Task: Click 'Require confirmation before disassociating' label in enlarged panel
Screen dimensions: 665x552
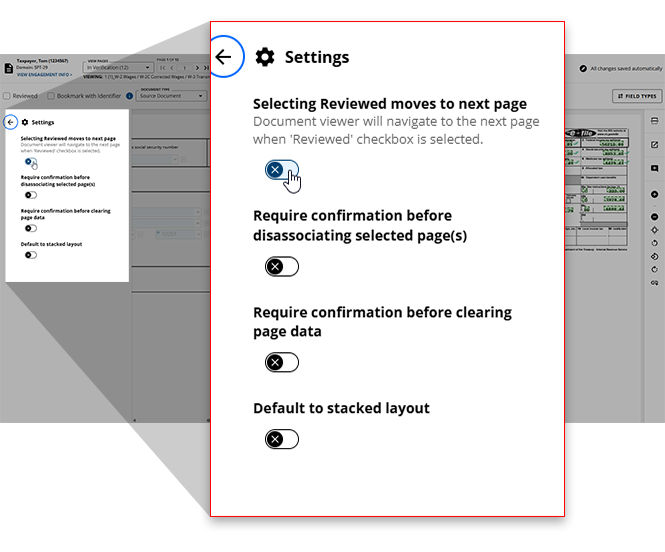Action: click(x=360, y=226)
